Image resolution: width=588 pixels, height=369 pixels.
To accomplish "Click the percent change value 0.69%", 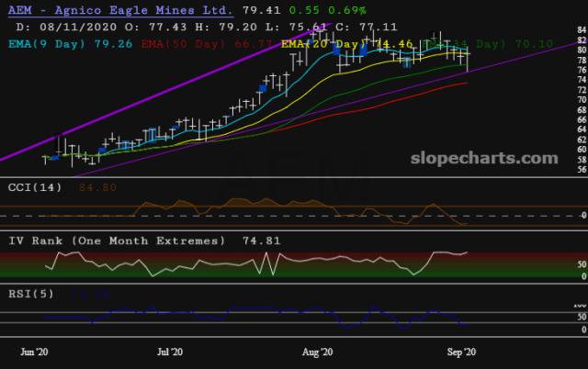I will (x=347, y=10).
